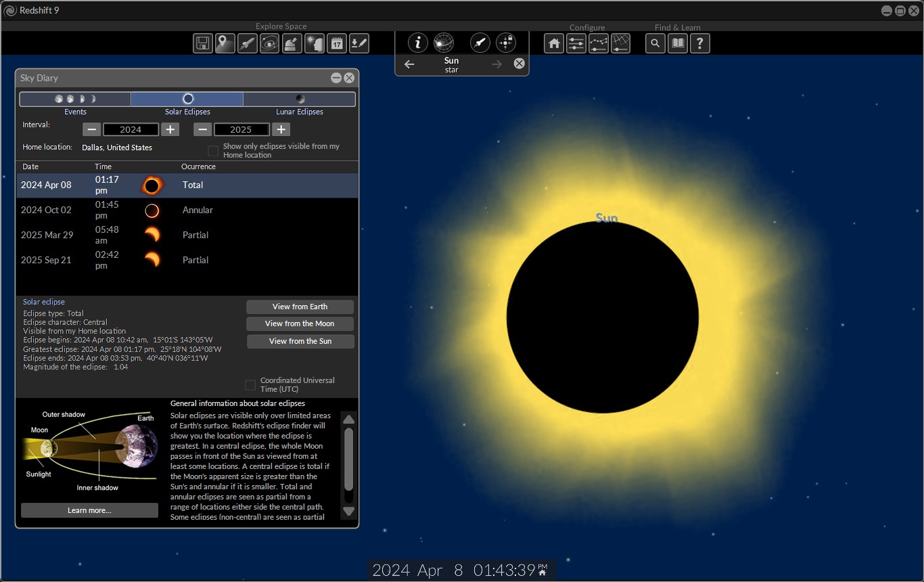Enable show only eclipses visible from home

213,151
